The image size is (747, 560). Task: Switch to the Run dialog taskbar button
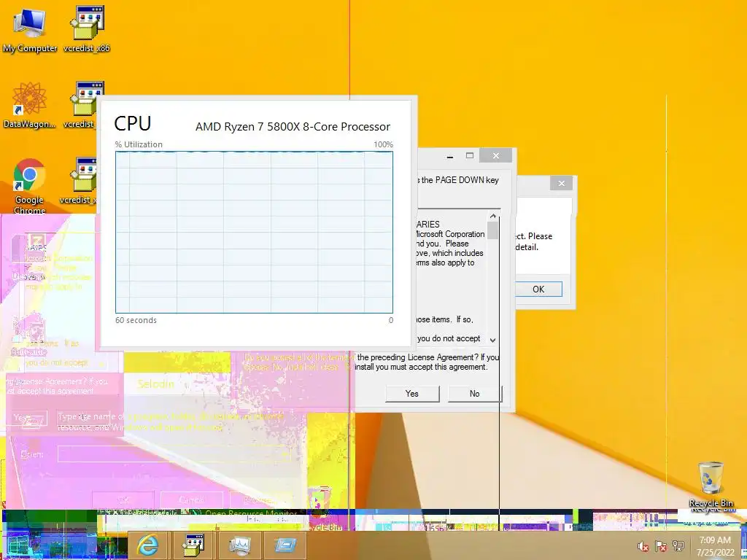(x=285, y=545)
